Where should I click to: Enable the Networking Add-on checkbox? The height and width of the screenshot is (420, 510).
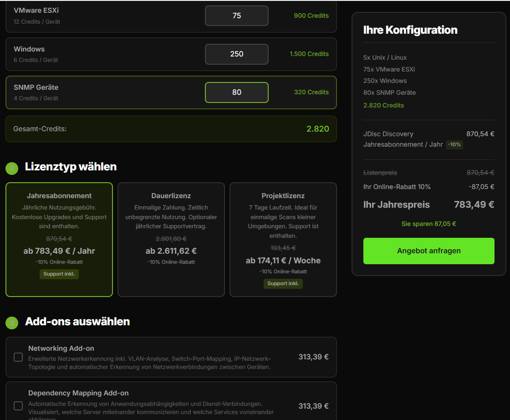(18, 357)
